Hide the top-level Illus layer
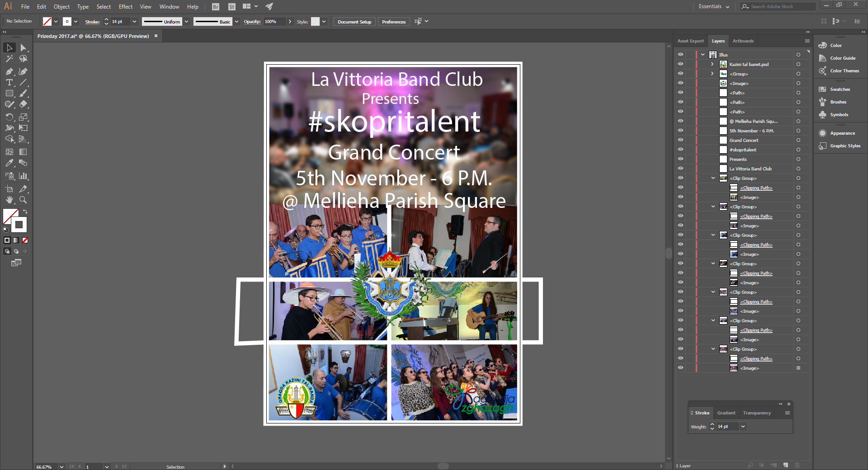 point(680,54)
